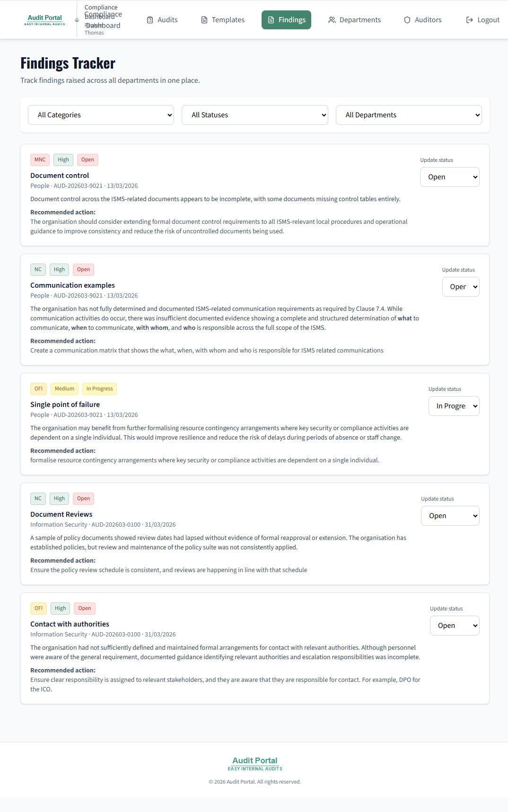Navigate to Auditors
The width and height of the screenshot is (508, 812).
point(423,20)
